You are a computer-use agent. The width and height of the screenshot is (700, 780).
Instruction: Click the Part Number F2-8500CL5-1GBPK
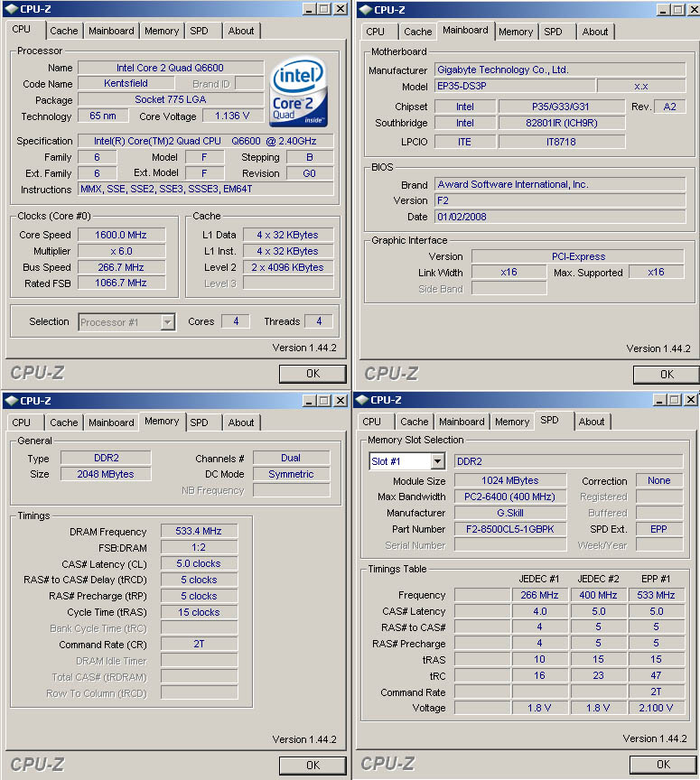(x=509, y=529)
